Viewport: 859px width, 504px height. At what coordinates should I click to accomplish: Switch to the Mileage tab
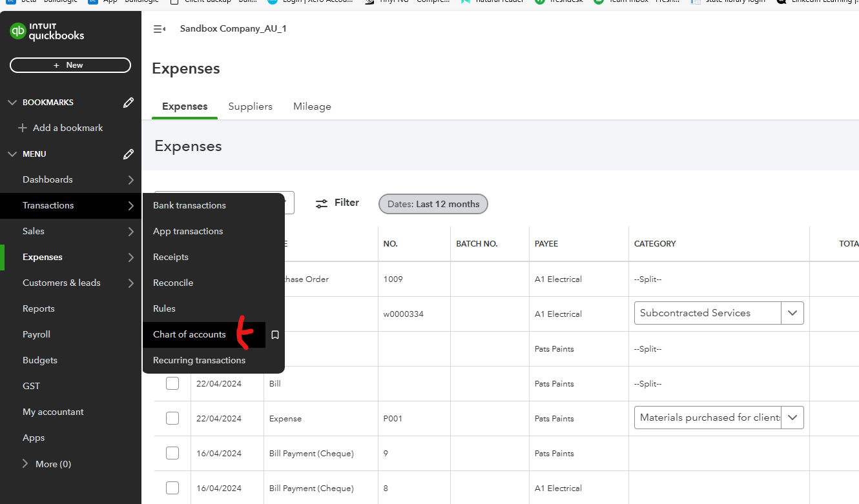point(312,106)
